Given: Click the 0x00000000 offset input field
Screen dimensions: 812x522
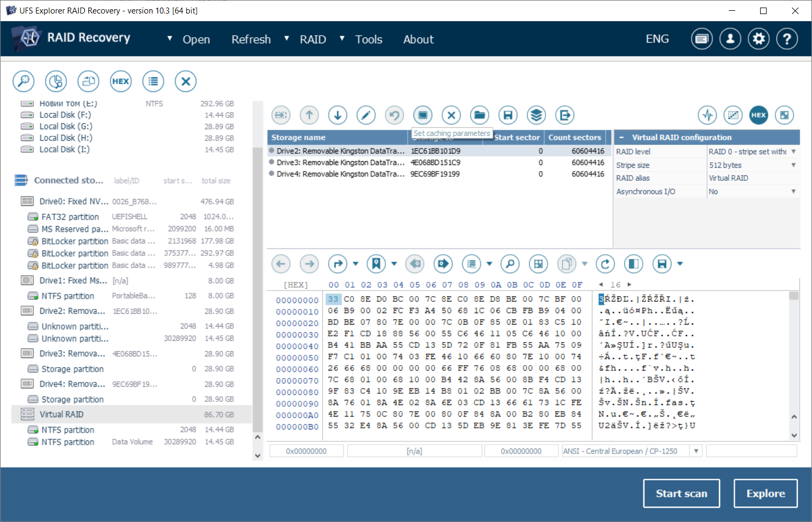Looking at the screenshot, I should pos(307,451).
